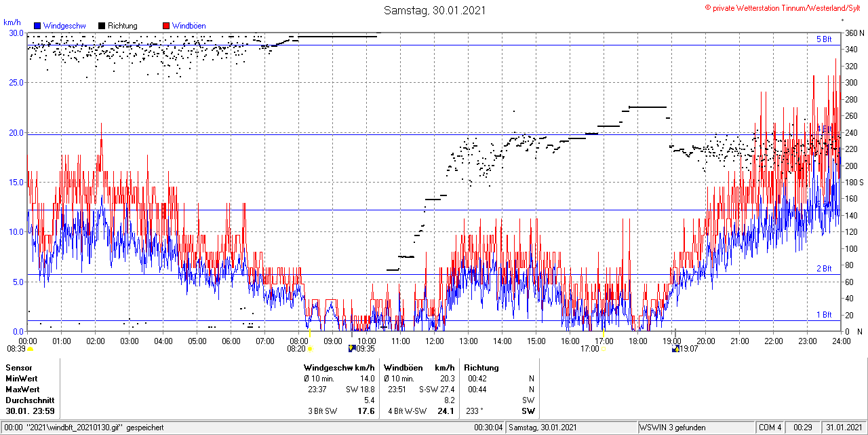Image resolution: width=868 pixels, height=435 pixels.
Task: Click the chart title 'Samstag, 30.01.2021'
Action: pyautogui.click(x=435, y=10)
